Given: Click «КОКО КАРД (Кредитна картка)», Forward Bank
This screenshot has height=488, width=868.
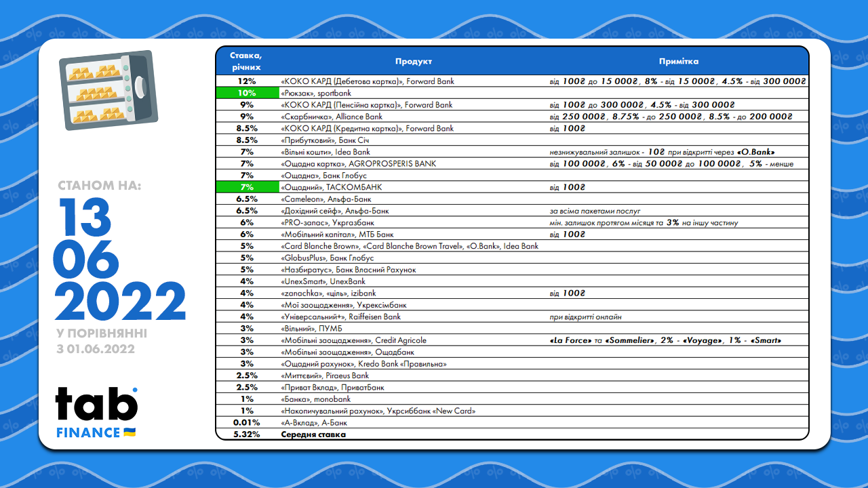Looking at the screenshot, I should pos(367,128).
